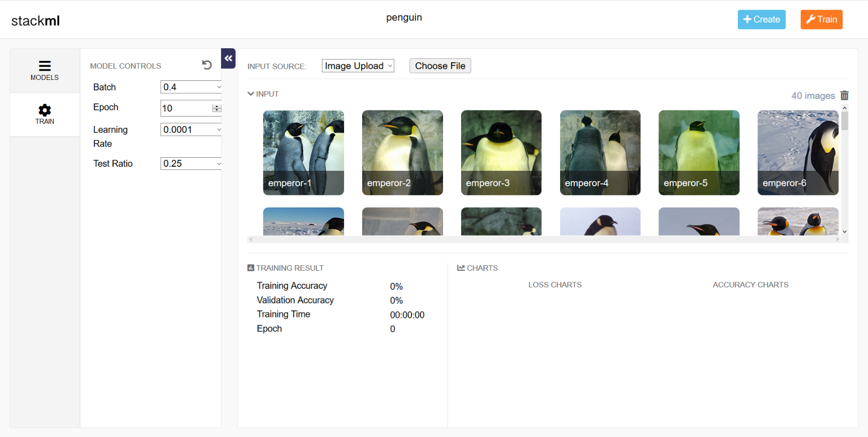Viewport: 868px width, 437px height.
Task: Click the Training Result chart icon
Action: [x=251, y=268]
